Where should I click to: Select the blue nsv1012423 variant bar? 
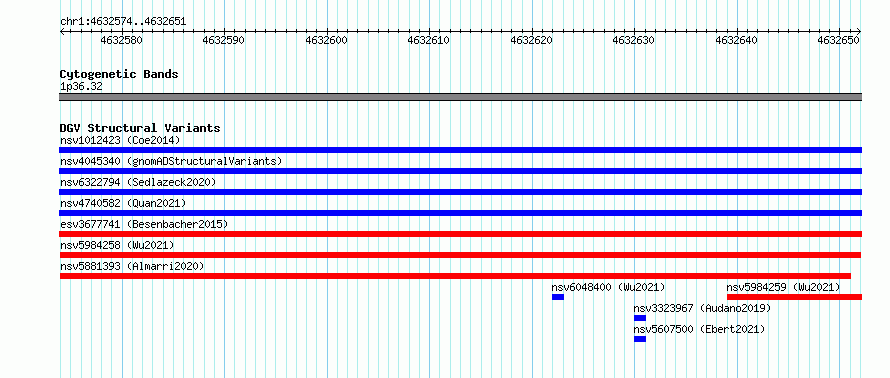[x=460, y=150]
